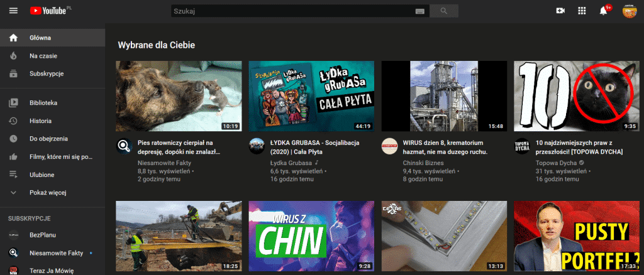Viewport: 644px width, 275px height.
Task: Open the on-screen keyboard icon in search
Action: [419, 11]
